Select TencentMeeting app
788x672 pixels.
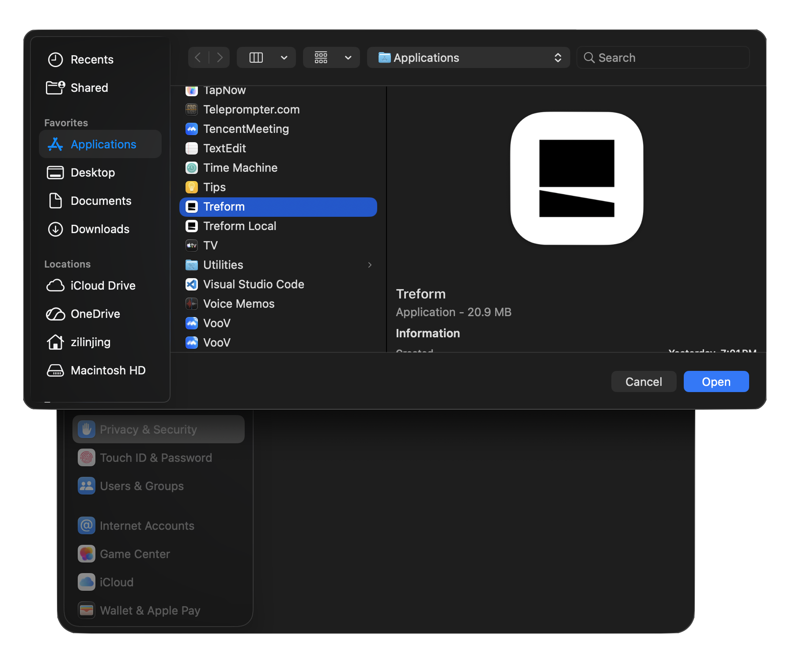(x=278, y=129)
